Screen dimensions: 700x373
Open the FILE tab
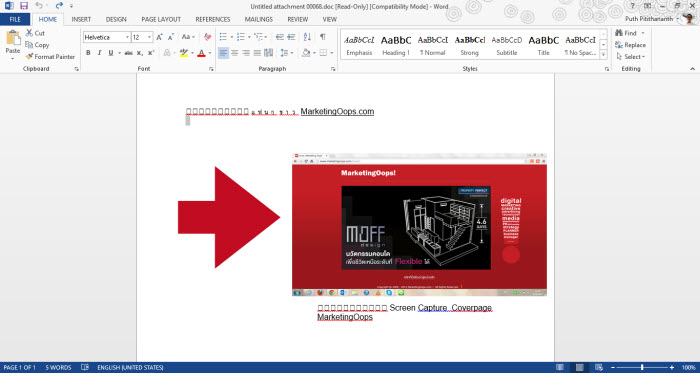pyautogui.click(x=15, y=19)
